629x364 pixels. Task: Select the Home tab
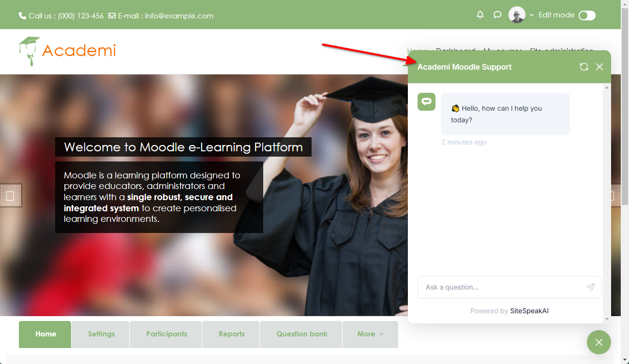pos(45,334)
